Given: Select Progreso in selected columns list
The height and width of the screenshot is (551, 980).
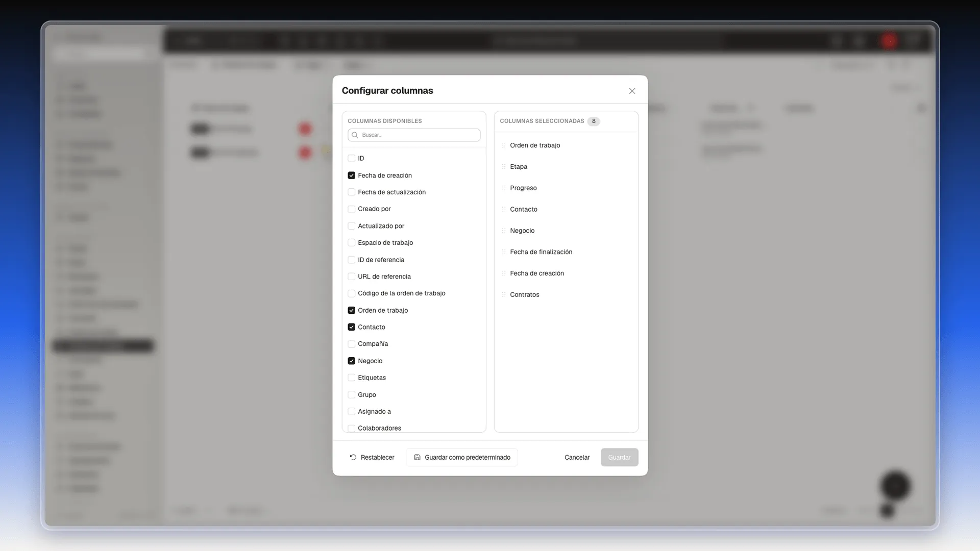Looking at the screenshot, I should (523, 188).
